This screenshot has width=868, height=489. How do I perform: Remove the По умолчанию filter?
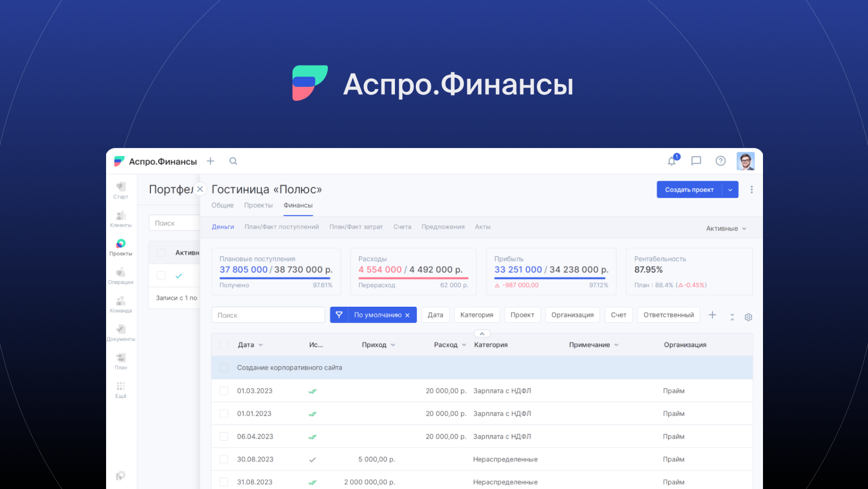pos(407,315)
